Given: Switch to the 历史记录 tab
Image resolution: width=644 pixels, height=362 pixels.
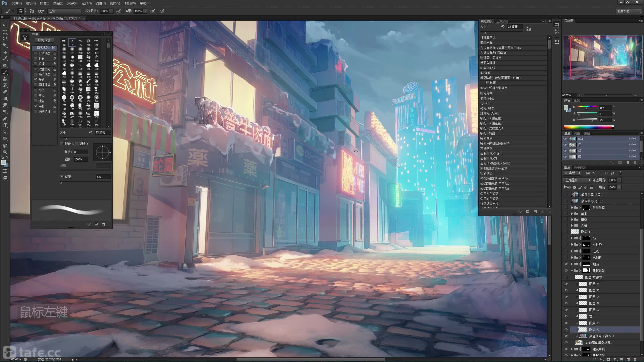Looking at the screenshot, I should [x=580, y=167].
